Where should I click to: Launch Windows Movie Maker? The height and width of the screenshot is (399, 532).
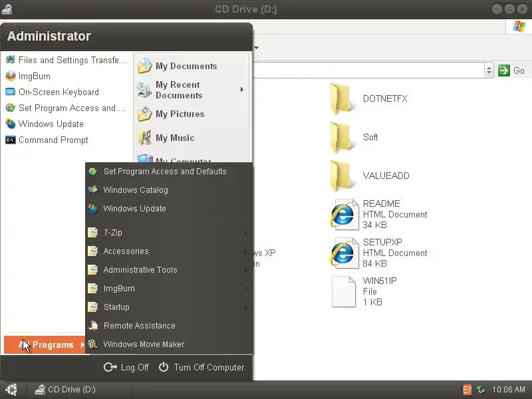click(169, 344)
